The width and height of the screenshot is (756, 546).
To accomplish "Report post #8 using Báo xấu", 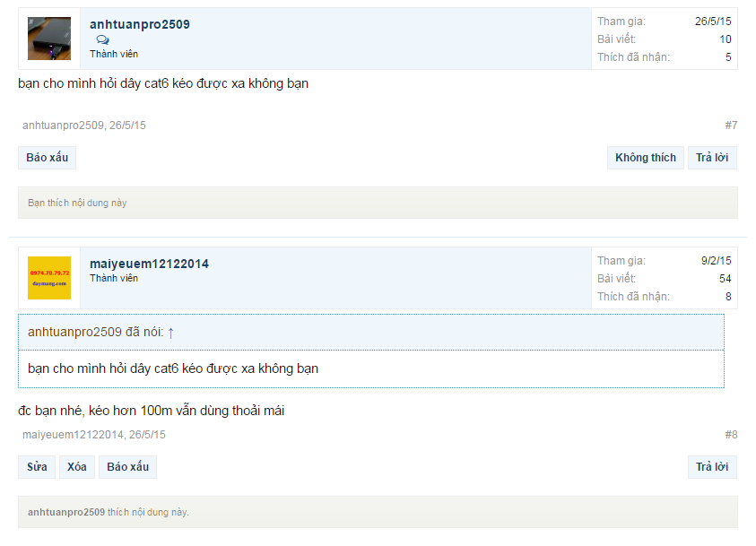I will pyautogui.click(x=127, y=467).
